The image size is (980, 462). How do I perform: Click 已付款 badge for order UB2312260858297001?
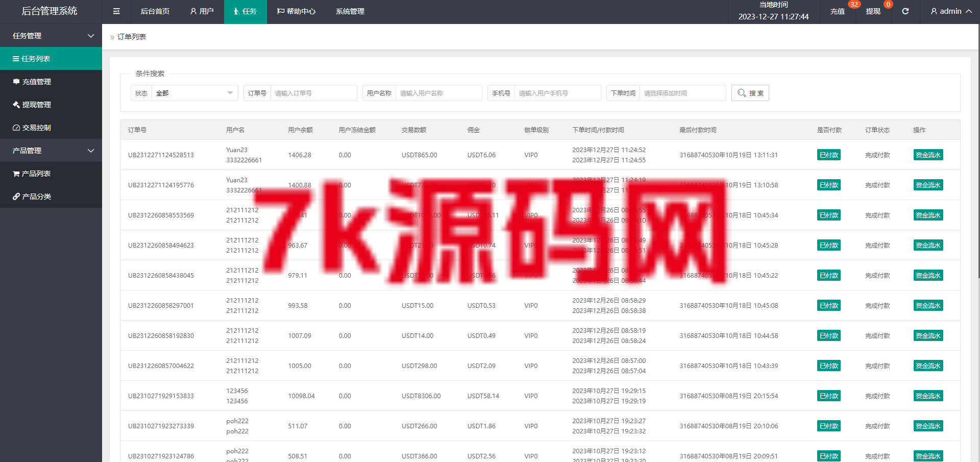coord(829,305)
